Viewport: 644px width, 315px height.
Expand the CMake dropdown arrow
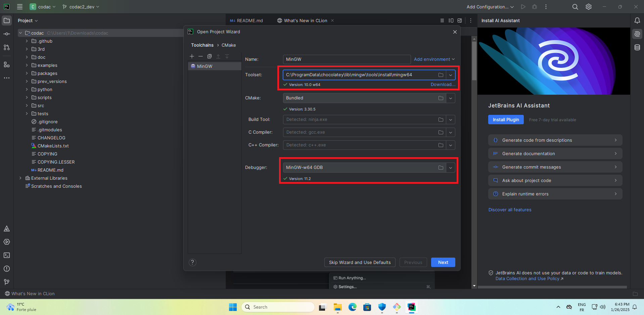451,98
